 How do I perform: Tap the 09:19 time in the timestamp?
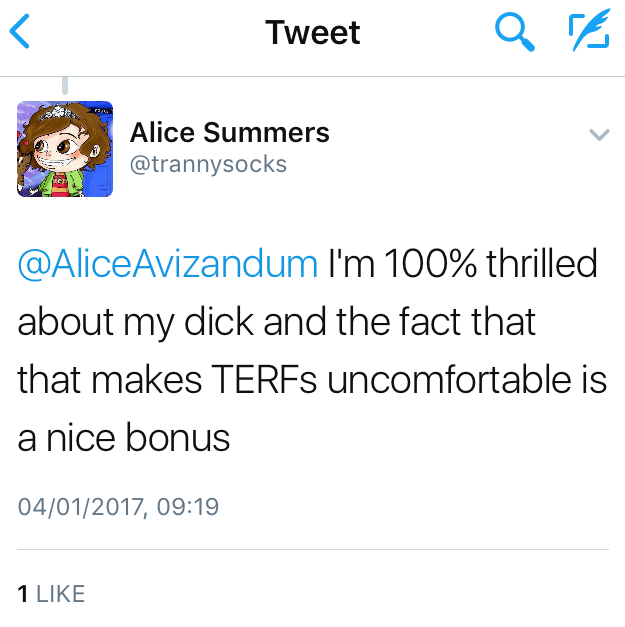click(188, 506)
